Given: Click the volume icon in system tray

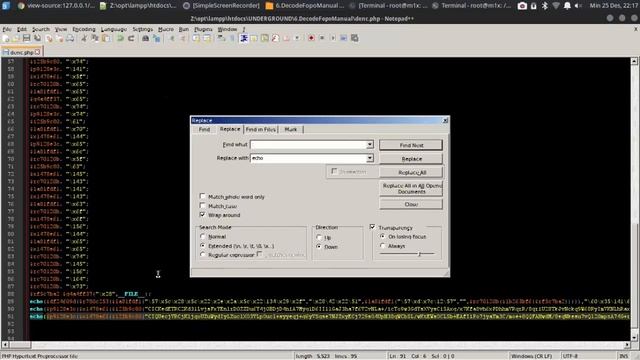Looking at the screenshot, I should 578,6.
